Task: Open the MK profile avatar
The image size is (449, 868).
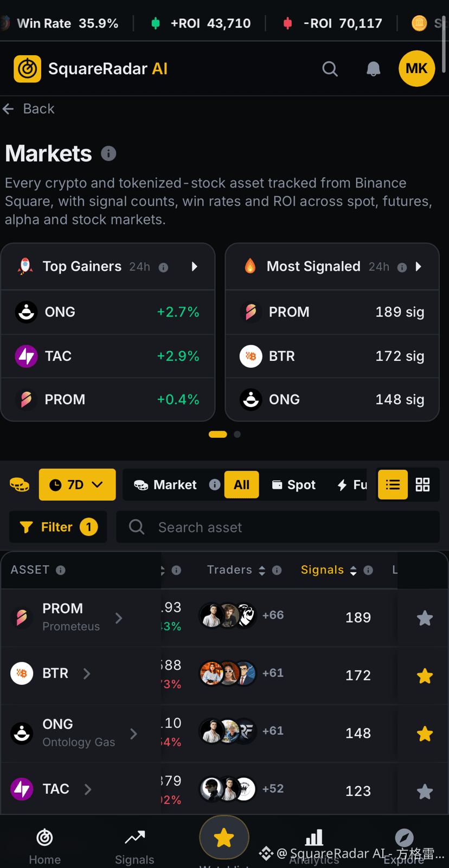Action: click(x=416, y=68)
